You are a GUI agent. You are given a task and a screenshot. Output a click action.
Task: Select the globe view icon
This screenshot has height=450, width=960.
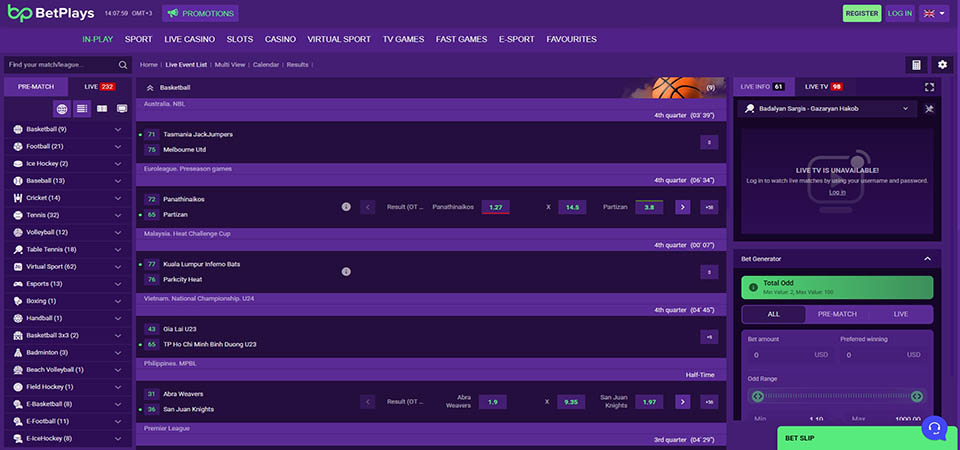(x=62, y=109)
